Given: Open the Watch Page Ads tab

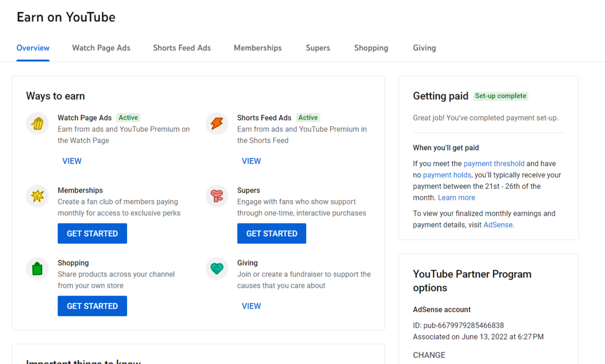Looking at the screenshot, I should (x=101, y=48).
